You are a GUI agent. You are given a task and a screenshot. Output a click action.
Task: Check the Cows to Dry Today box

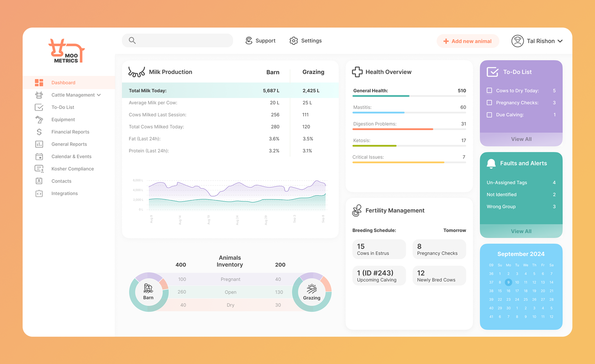tap(489, 90)
